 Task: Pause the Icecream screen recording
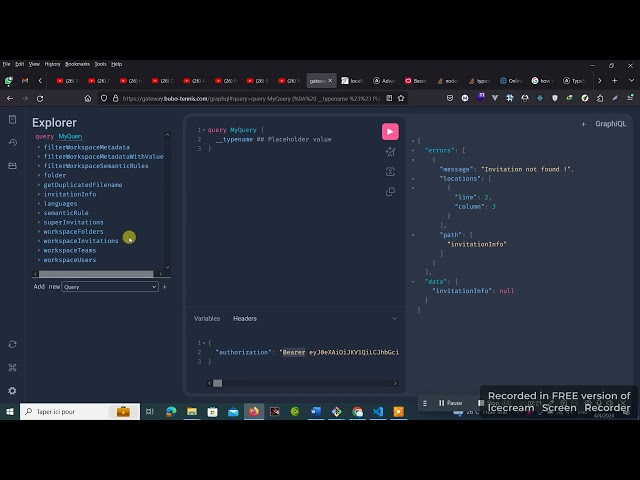click(450, 403)
